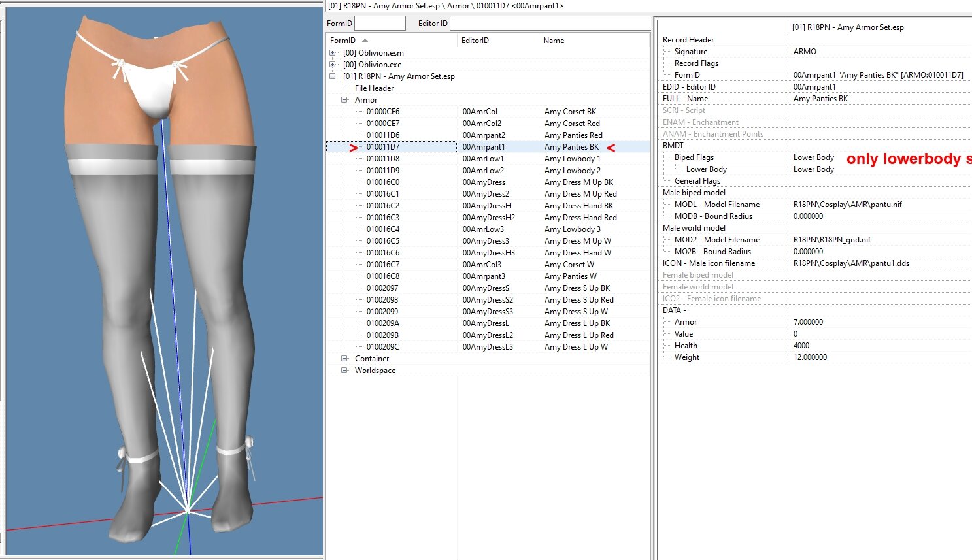
Task: Sort by the FormID column header
Action: point(392,41)
